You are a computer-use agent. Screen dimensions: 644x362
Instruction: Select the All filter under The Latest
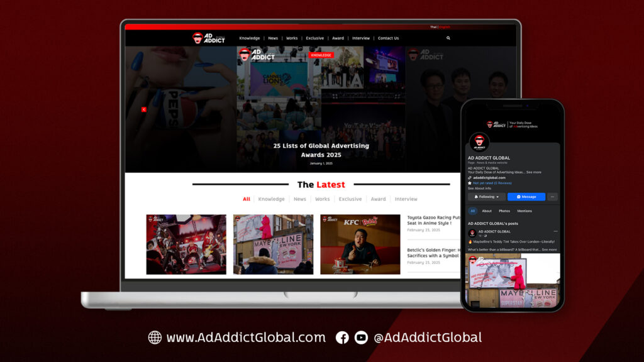coord(247,199)
